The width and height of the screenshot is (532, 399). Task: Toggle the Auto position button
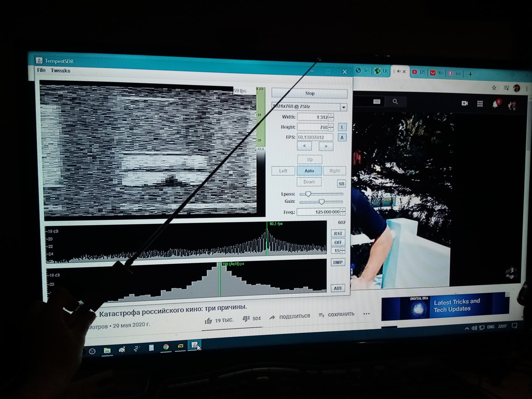pos(309,171)
